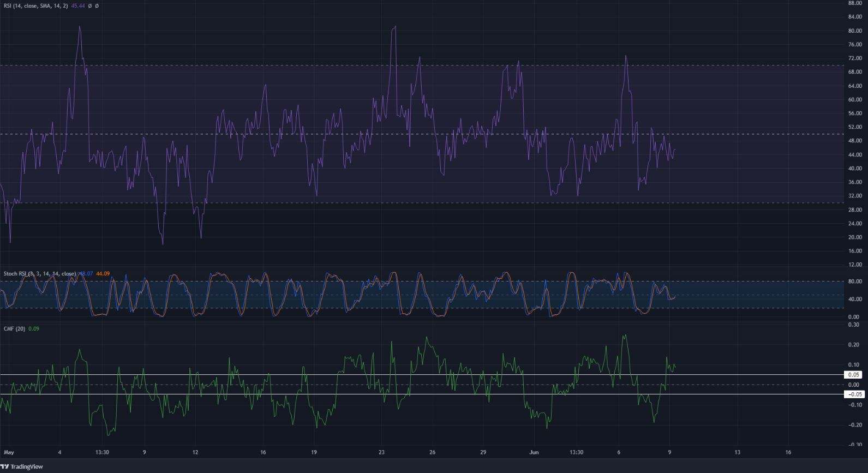868x473 pixels.
Task: Click the orange Stoch RSI value 44.09
Action: point(103,273)
